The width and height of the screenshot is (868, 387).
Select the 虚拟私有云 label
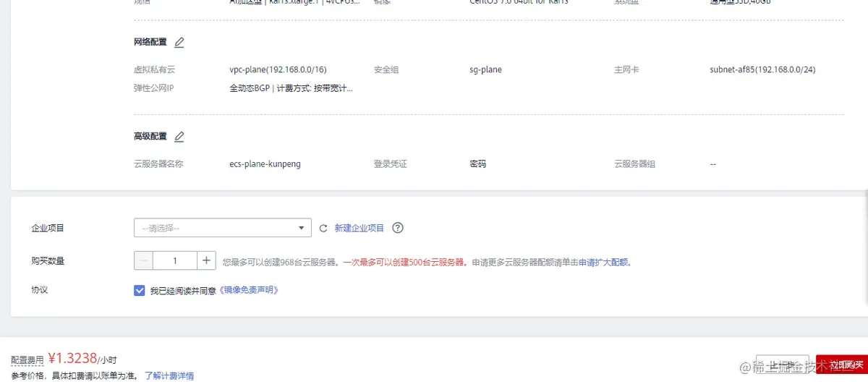coord(155,70)
